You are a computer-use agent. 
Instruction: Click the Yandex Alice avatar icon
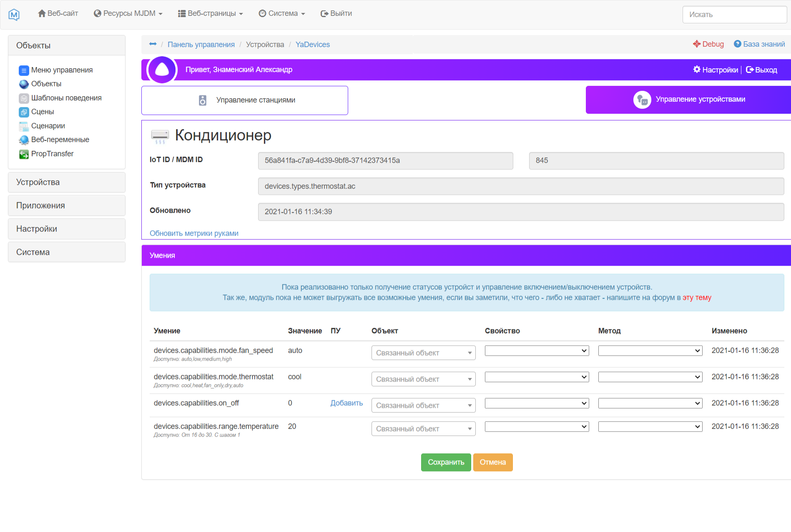162,70
